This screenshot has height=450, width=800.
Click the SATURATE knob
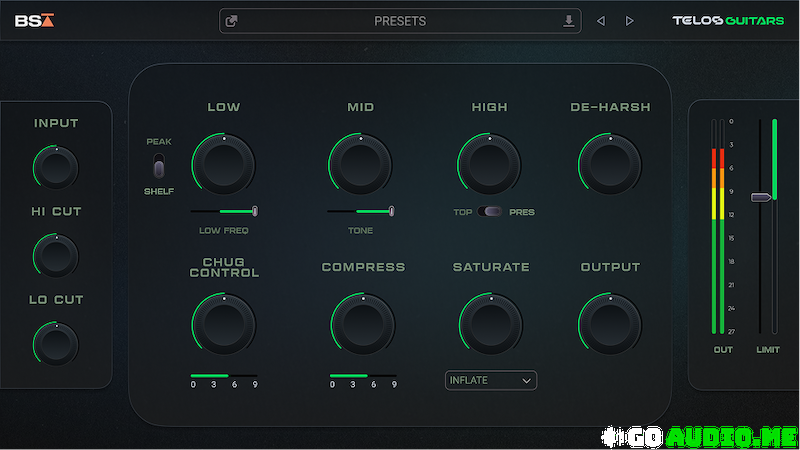pos(490,325)
